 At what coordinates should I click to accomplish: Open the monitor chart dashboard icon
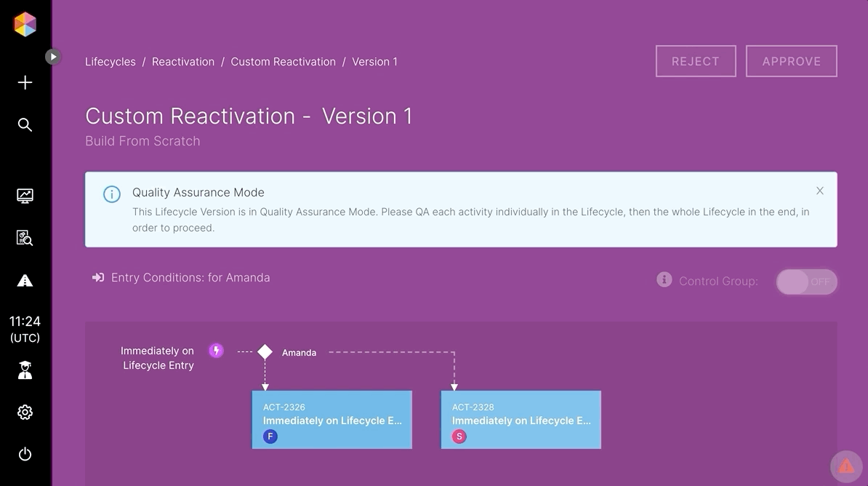click(25, 196)
